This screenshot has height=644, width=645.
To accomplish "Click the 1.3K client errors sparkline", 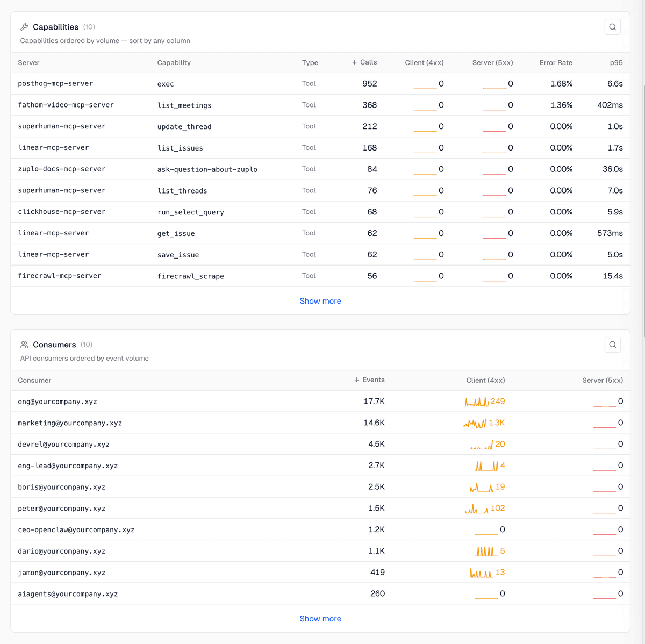I will coord(475,423).
